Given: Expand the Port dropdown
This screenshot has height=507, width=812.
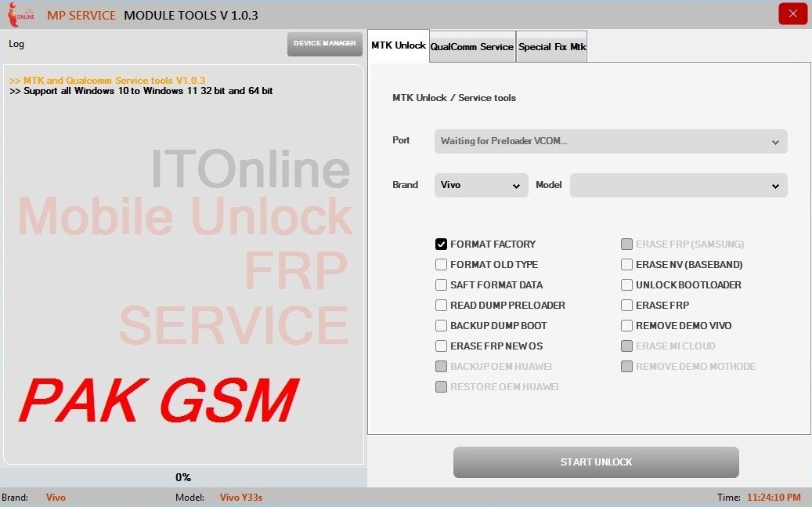Looking at the screenshot, I should [611, 141].
